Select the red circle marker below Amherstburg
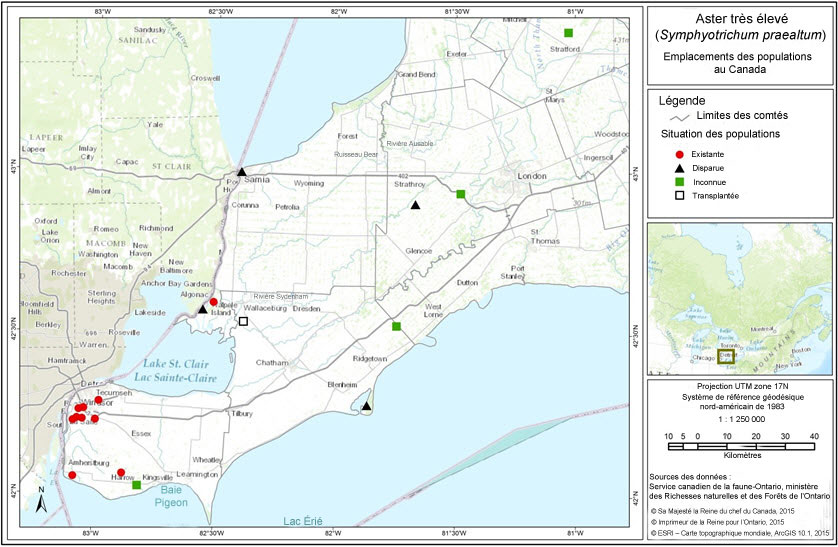Screen dimensions: 838x547 [72, 475]
